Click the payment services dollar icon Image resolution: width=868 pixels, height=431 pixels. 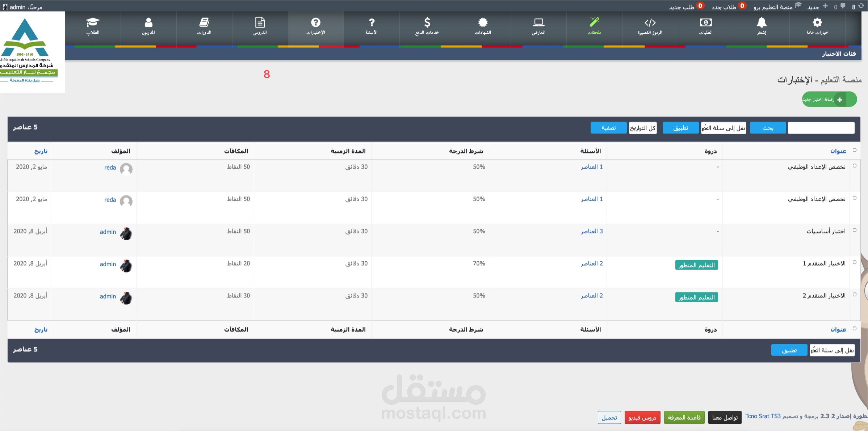pyautogui.click(x=427, y=23)
